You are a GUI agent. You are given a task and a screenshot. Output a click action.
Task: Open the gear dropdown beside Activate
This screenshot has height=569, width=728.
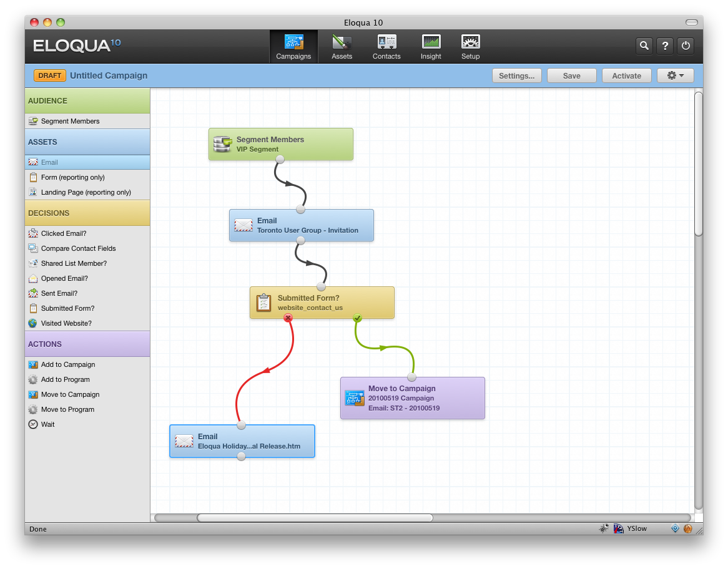pos(675,75)
